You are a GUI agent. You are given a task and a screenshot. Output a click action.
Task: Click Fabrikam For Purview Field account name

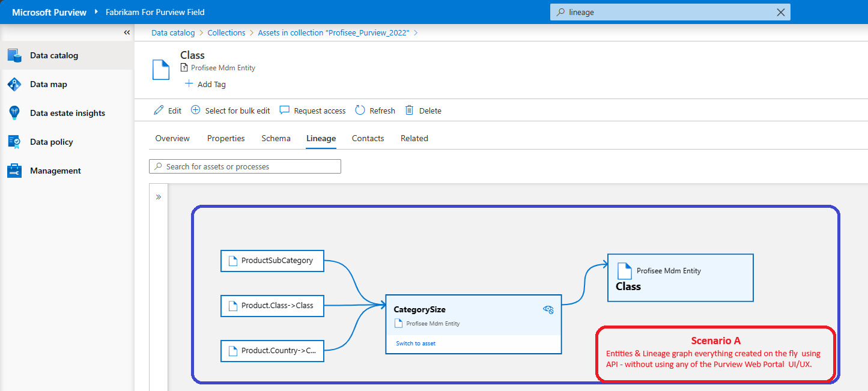[155, 12]
